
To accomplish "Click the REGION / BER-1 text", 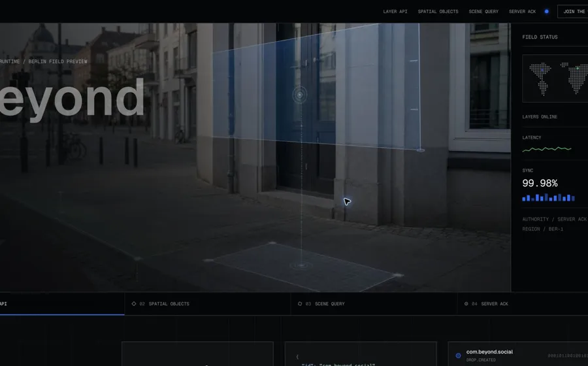I will (543, 229).
